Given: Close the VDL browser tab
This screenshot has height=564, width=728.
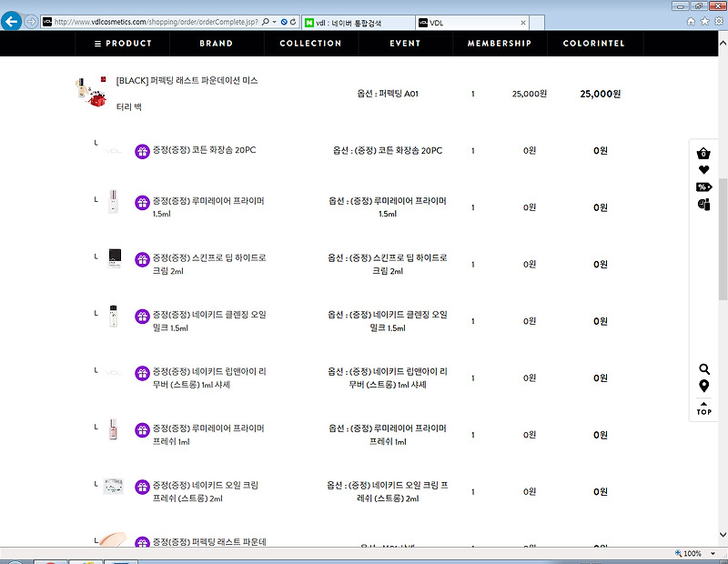Looking at the screenshot, I should (x=523, y=23).
